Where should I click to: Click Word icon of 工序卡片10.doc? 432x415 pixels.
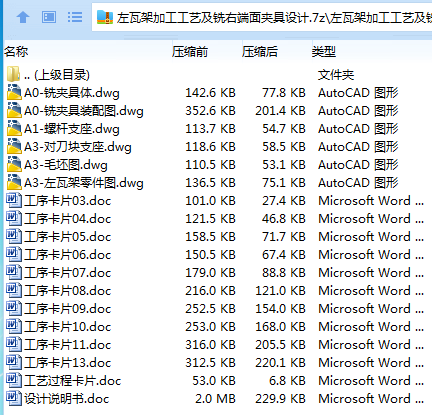point(14,326)
